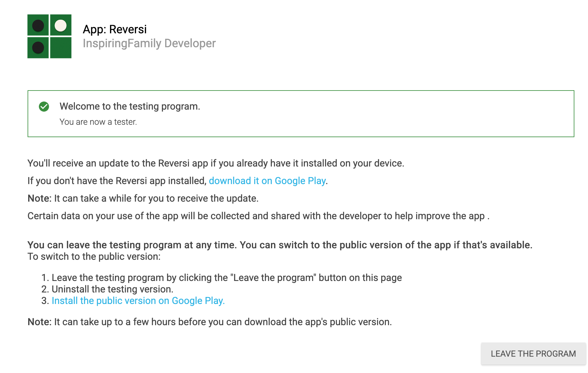This screenshot has width=588, height=373.
Task: Click the Reversi app icon
Action: coord(49,36)
